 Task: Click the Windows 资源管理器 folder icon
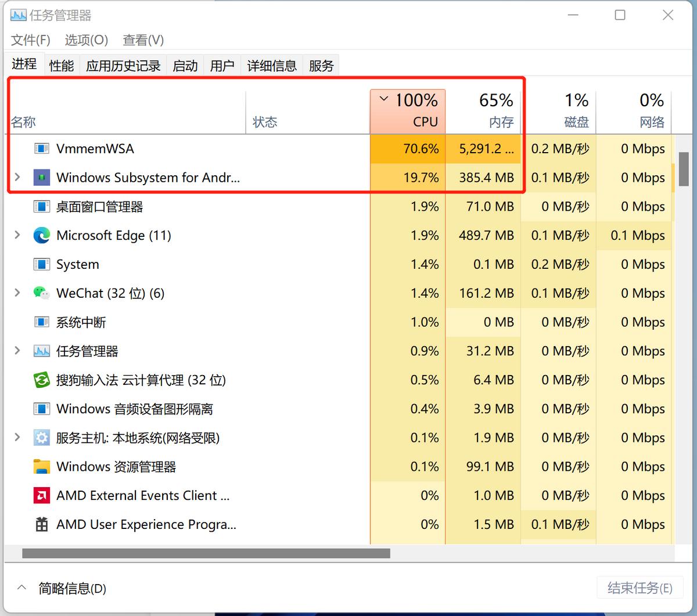click(41, 466)
